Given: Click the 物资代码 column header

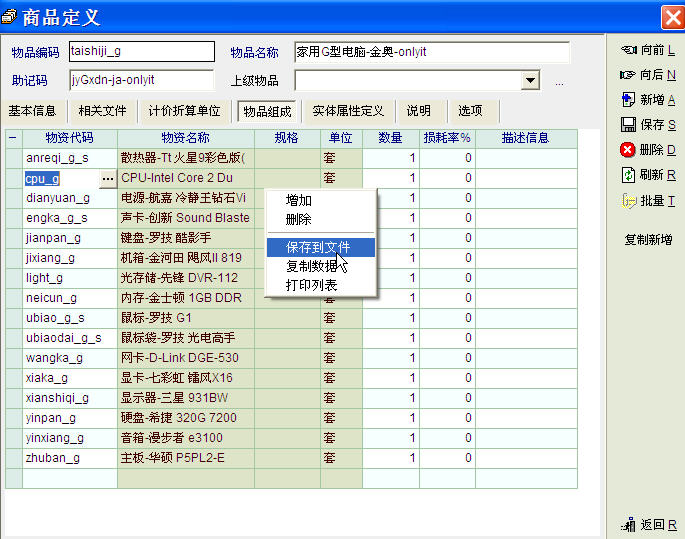Looking at the screenshot, I should point(70,138).
